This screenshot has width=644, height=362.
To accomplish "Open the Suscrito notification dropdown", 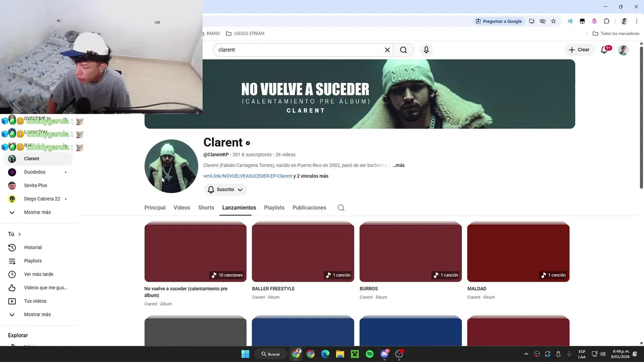I will [x=225, y=190].
